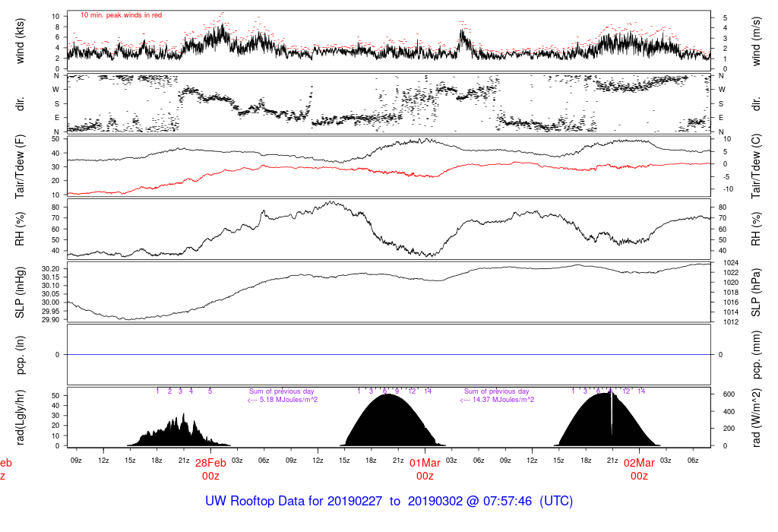The image size is (778, 532).
Task: Click the 'rad(Lgly/hr)' axis label
Action: pyautogui.click(x=20, y=417)
